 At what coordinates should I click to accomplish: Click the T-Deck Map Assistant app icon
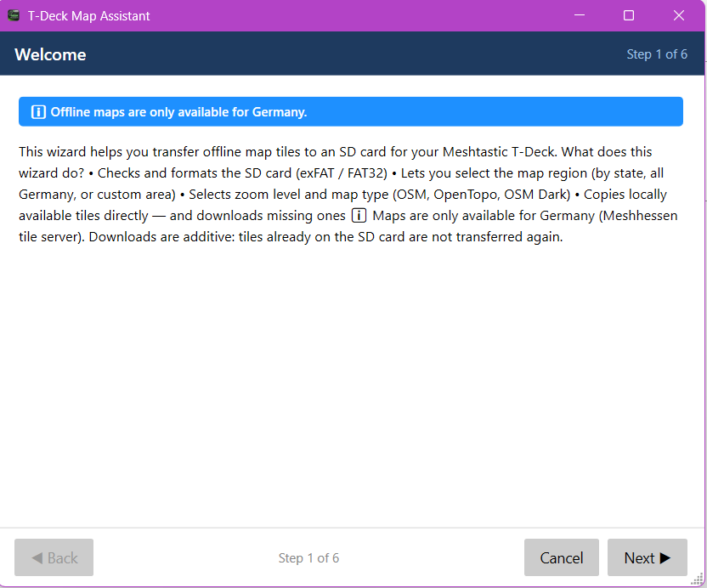pos(14,15)
